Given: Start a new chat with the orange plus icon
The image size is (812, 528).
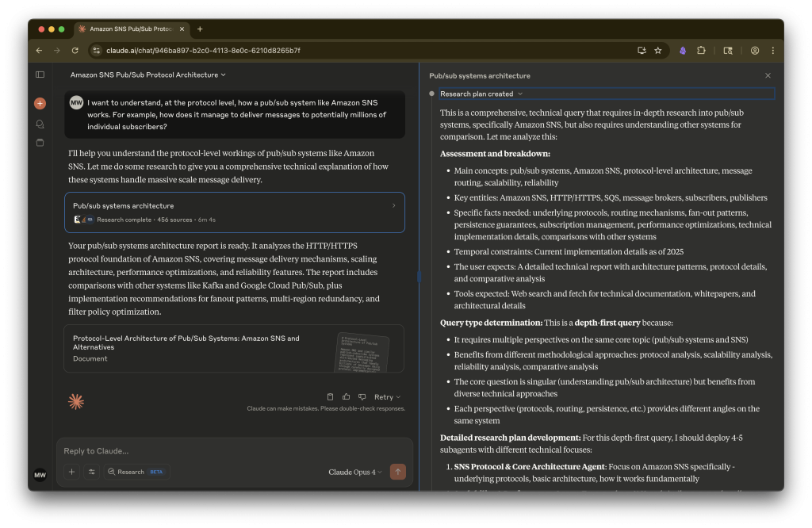Looking at the screenshot, I should coord(40,103).
